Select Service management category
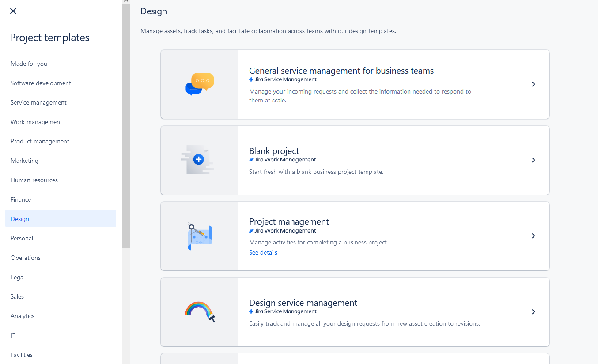598x364 pixels. coord(61,102)
